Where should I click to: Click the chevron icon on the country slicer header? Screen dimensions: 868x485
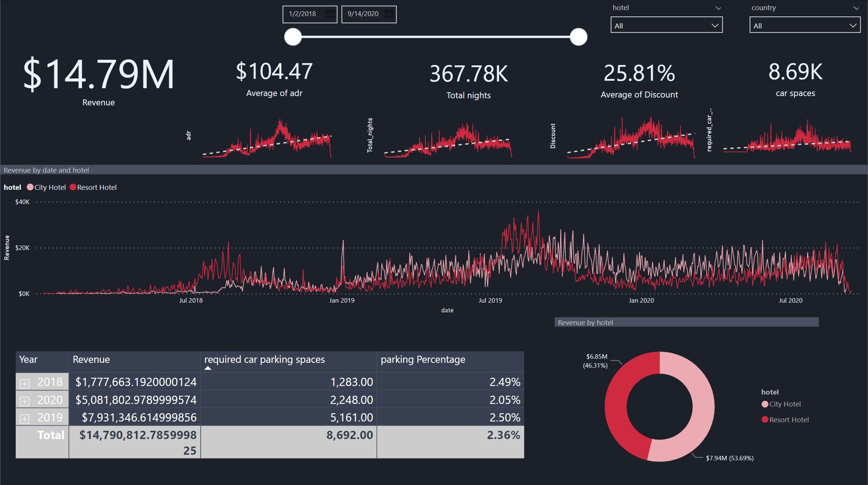point(856,7)
